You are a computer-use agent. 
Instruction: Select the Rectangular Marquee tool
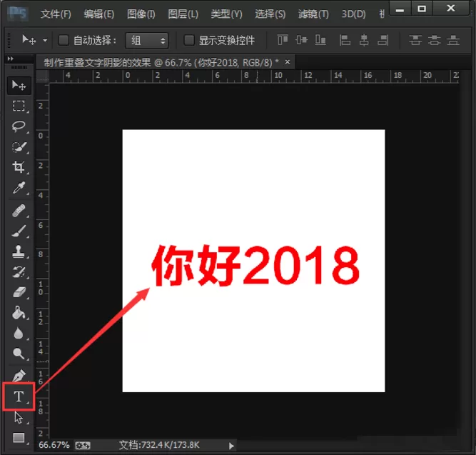tap(19, 106)
